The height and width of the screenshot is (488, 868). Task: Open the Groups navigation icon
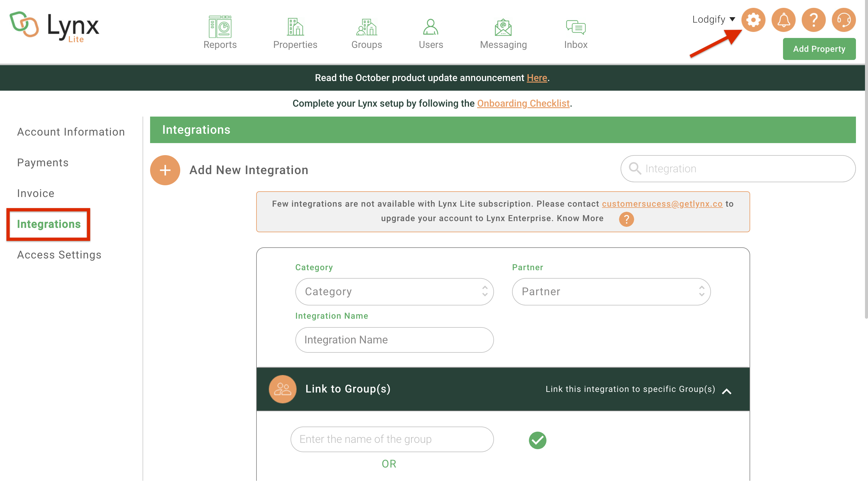(x=366, y=27)
